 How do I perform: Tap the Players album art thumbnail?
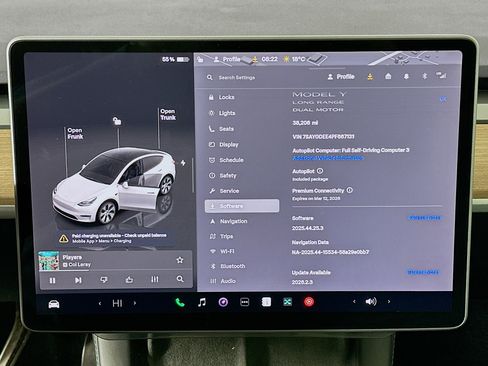[x=49, y=261]
